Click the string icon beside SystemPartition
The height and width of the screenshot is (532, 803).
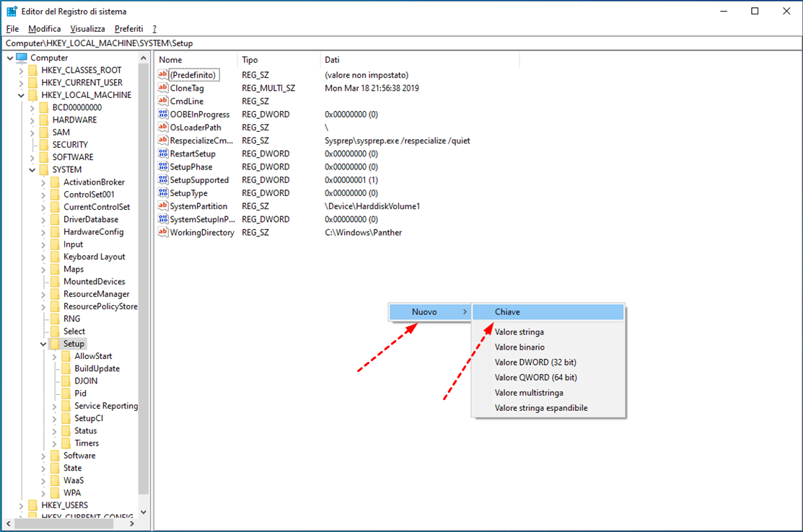(163, 206)
